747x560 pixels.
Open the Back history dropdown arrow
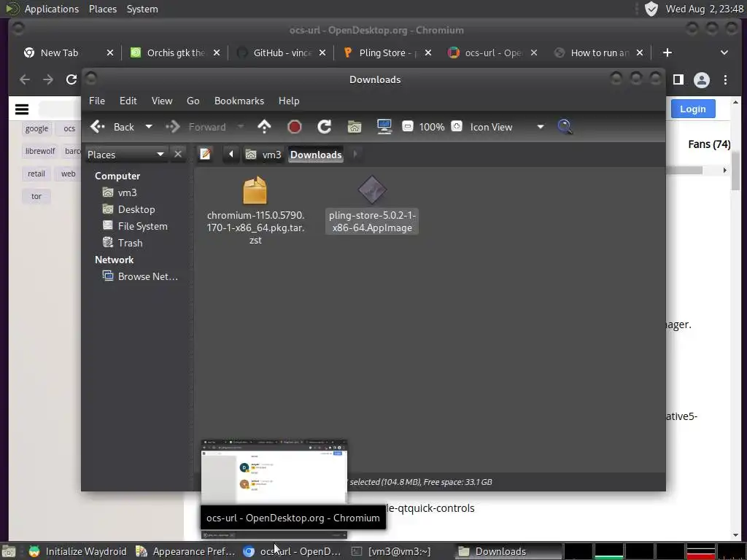[x=149, y=127]
